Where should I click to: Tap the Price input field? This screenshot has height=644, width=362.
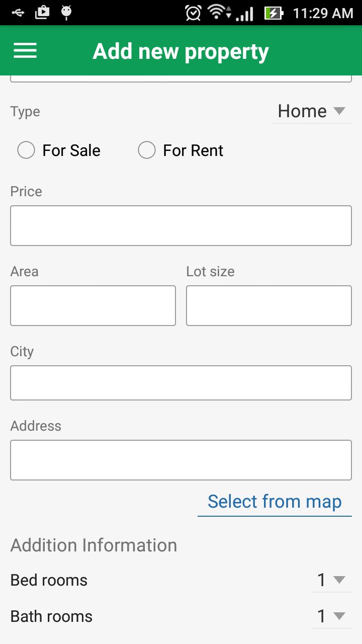(x=181, y=225)
